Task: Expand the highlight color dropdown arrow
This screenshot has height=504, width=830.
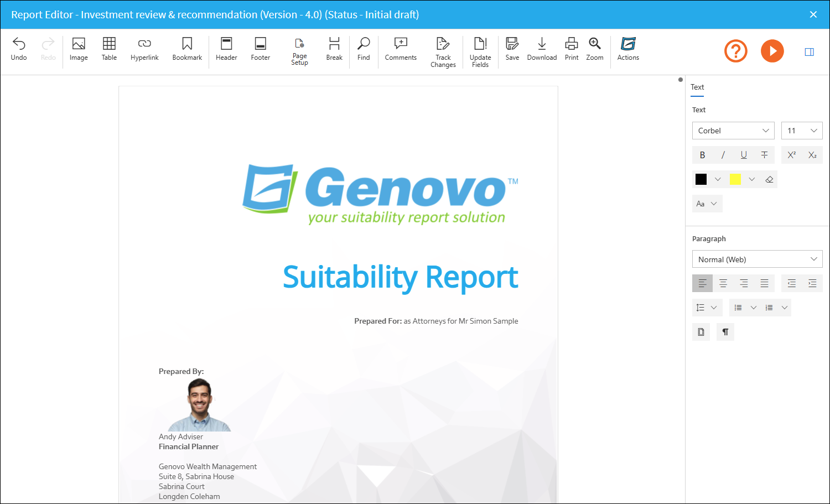Action: coord(752,179)
